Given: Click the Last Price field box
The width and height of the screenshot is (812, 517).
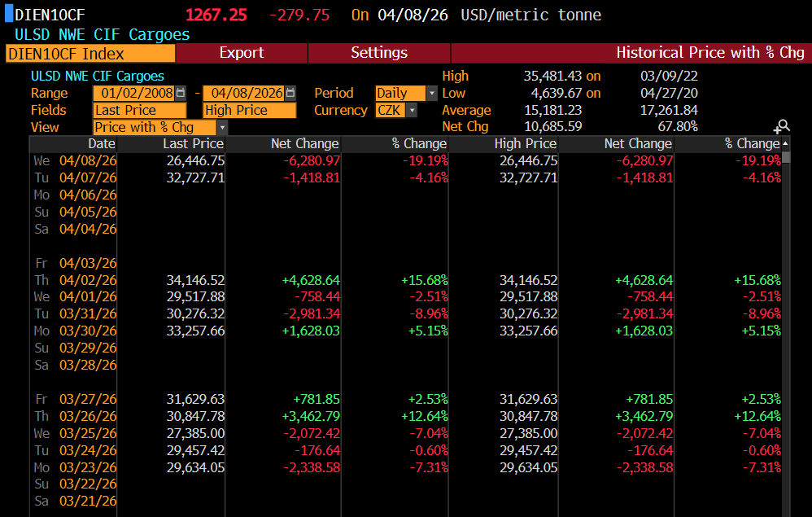Looking at the screenshot, I should 139,110.
